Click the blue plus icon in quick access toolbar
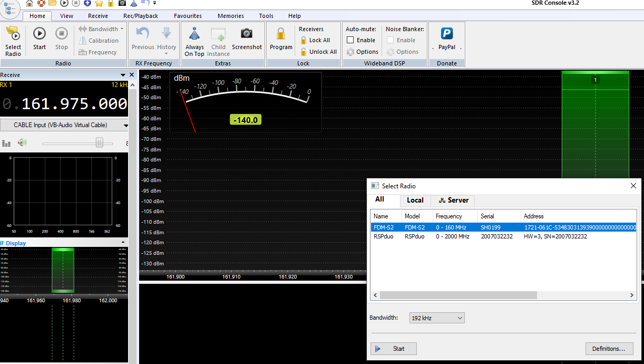The image size is (644, 364). coord(87,3)
